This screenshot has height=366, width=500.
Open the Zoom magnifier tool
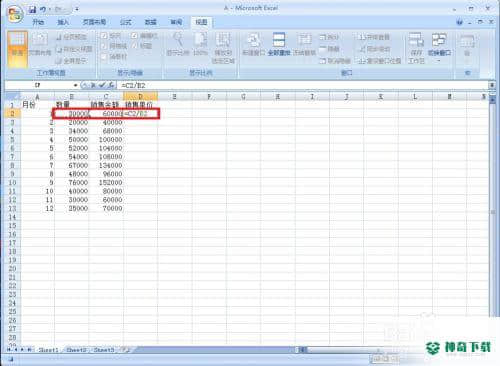178,44
